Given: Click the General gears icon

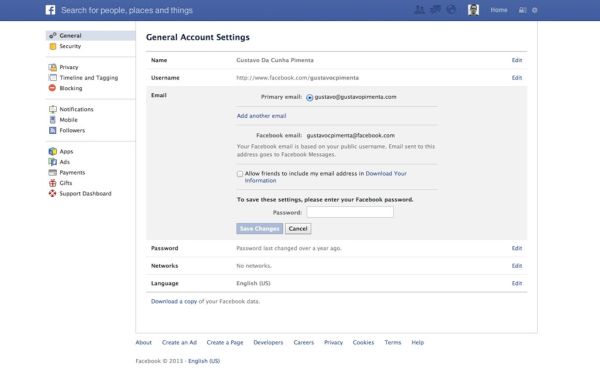Looking at the screenshot, I should pyautogui.click(x=53, y=36).
